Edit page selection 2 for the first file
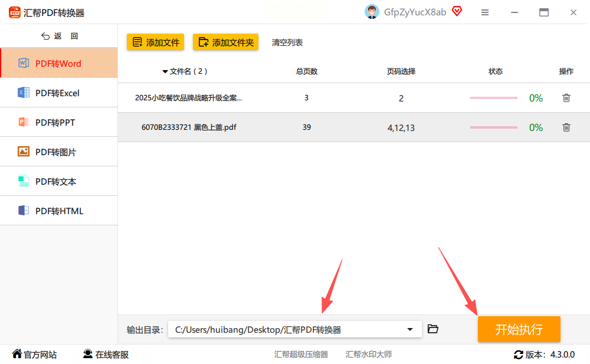Image resolution: width=590 pixels, height=364 pixels. coord(401,99)
